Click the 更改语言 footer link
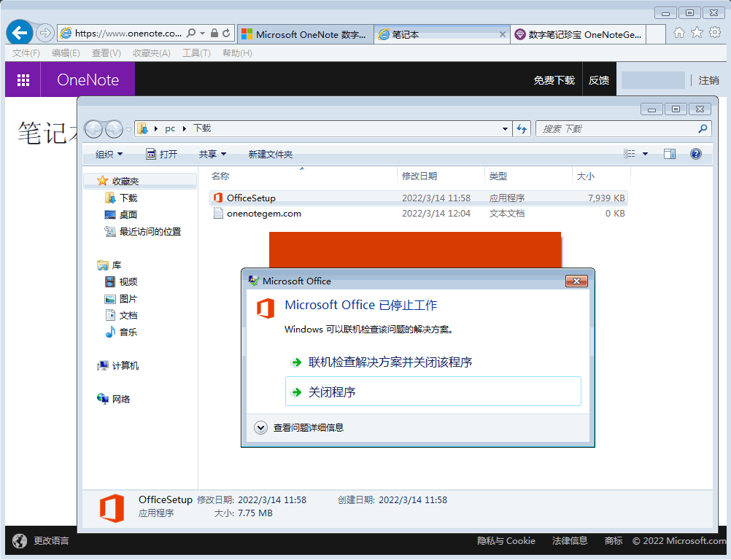The image size is (731, 560). point(51,540)
